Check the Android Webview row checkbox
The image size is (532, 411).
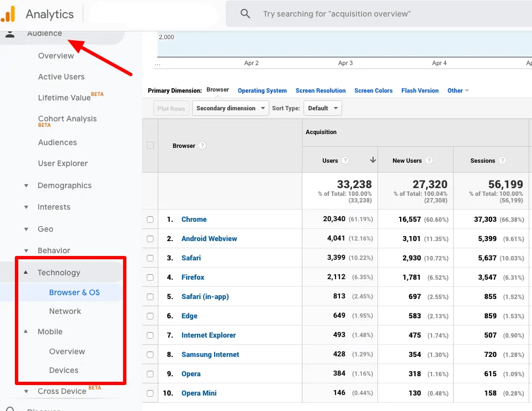(x=150, y=239)
